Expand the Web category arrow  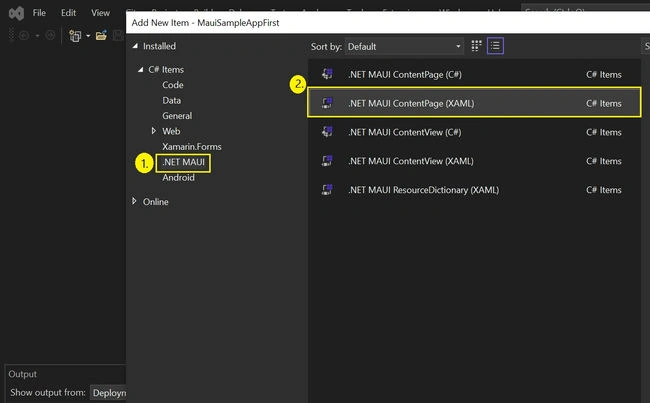[153, 131]
